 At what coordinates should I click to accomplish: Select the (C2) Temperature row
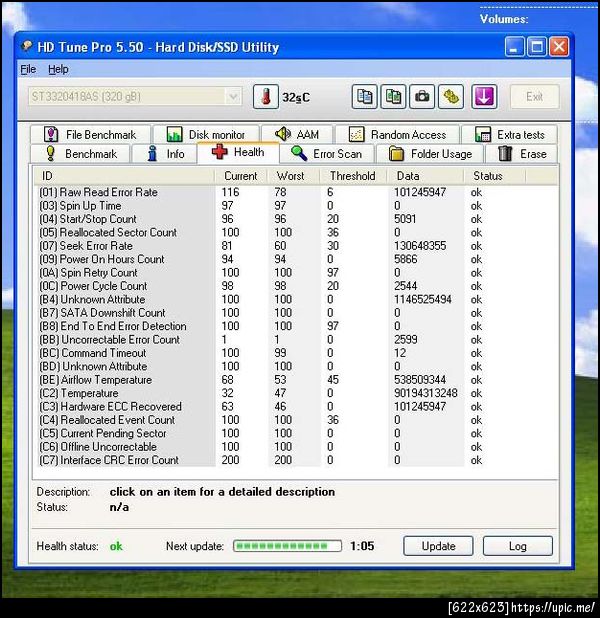(x=296, y=393)
